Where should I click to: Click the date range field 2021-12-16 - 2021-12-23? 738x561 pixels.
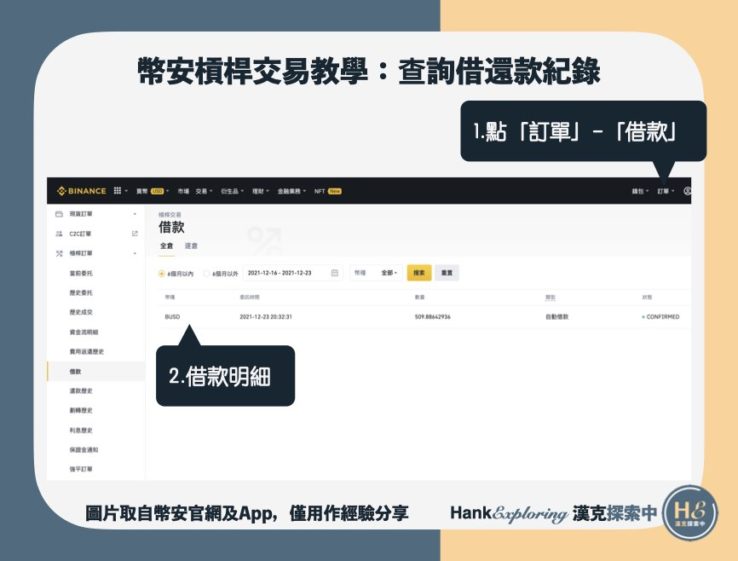(x=293, y=273)
